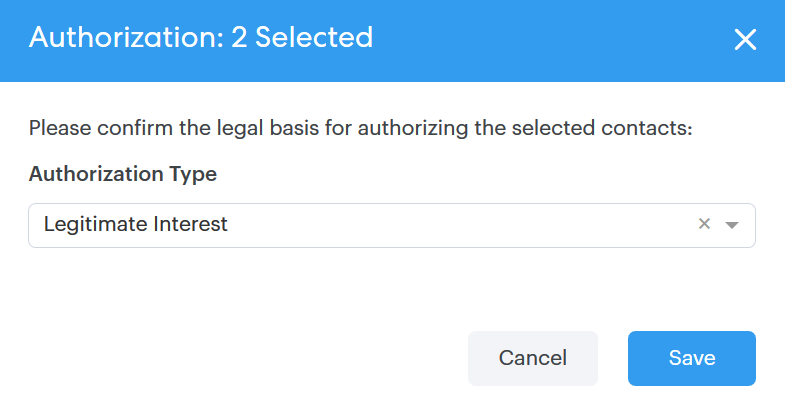
Task: Remove the chosen type with the small x
Action: 704,225
